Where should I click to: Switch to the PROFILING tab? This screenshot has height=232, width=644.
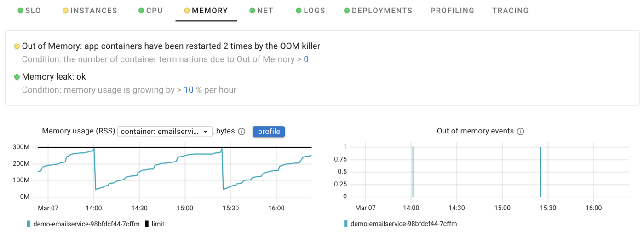click(452, 11)
